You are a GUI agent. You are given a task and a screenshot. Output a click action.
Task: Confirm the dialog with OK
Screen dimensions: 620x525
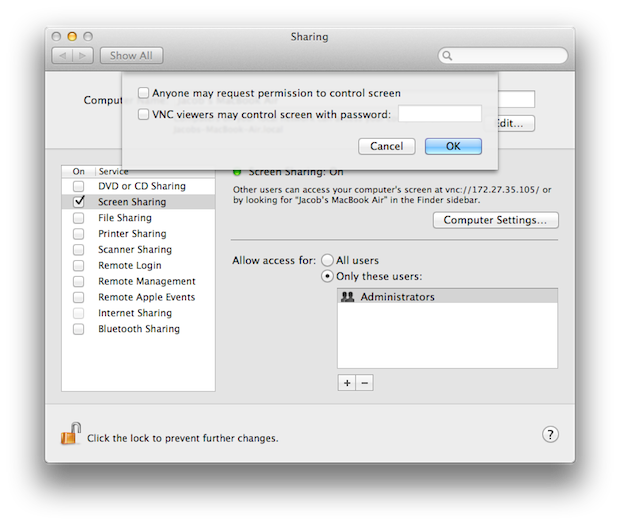pos(453,146)
